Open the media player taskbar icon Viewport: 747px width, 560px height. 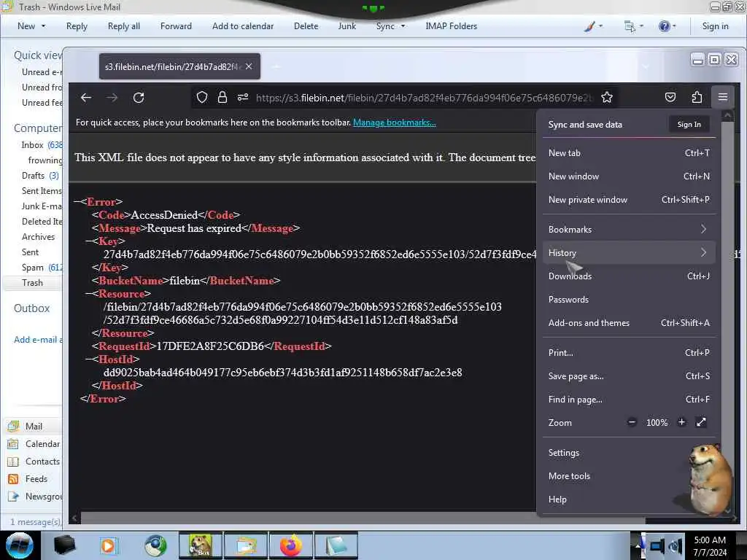pos(109,545)
